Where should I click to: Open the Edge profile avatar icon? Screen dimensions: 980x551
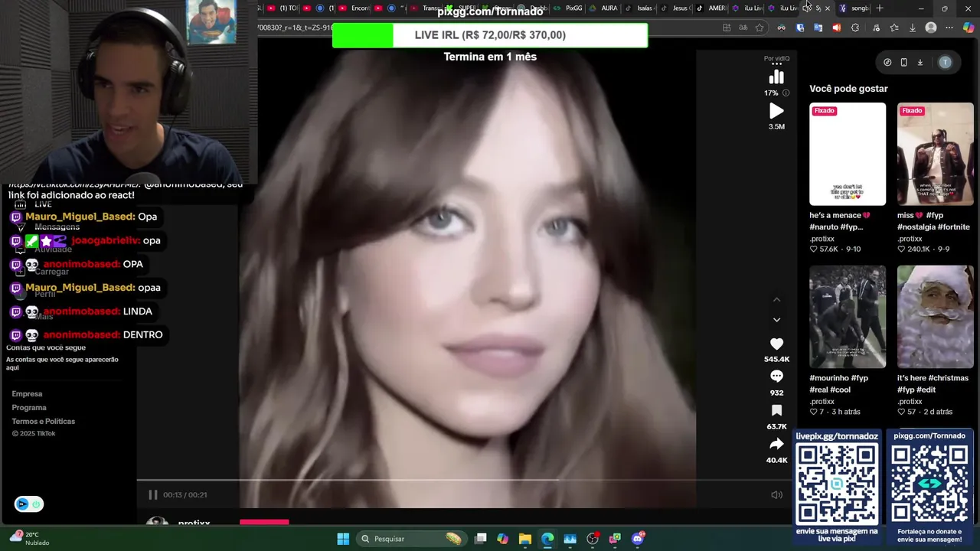[x=931, y=28]
